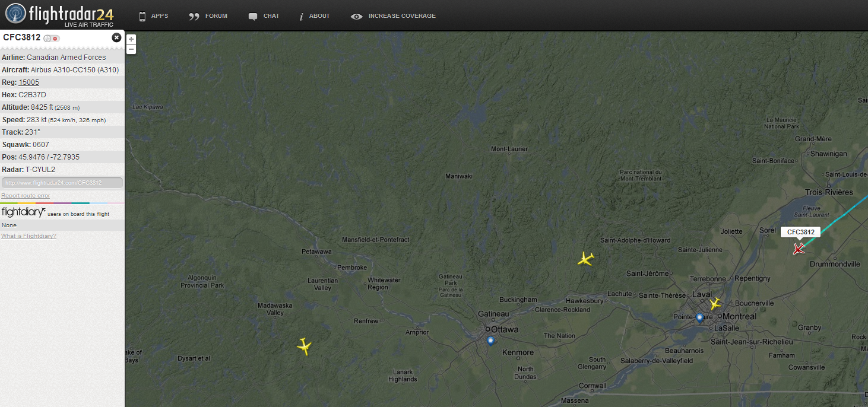Open the About menu item

[x=314, y=16]
